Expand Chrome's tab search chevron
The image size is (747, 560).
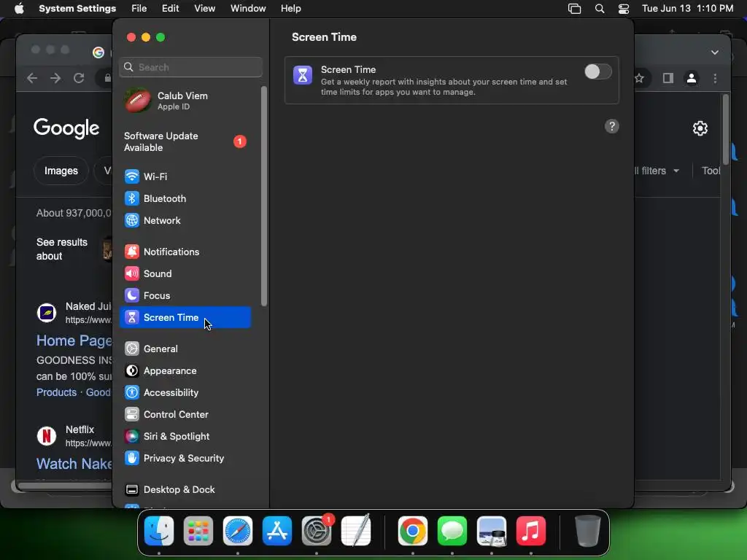(x=715, y=52)
